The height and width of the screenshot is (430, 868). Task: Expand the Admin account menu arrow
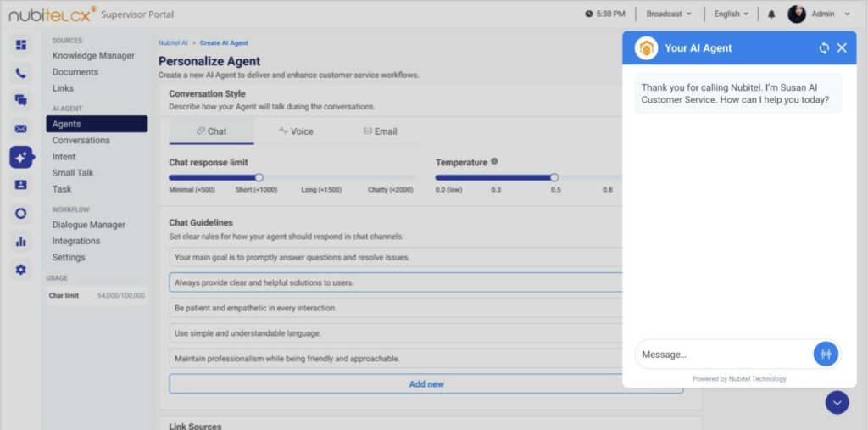pos(847,14)
